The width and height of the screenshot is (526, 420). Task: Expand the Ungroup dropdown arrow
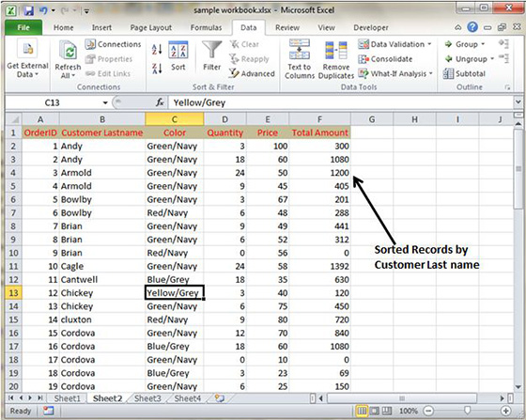click(492, 58)
